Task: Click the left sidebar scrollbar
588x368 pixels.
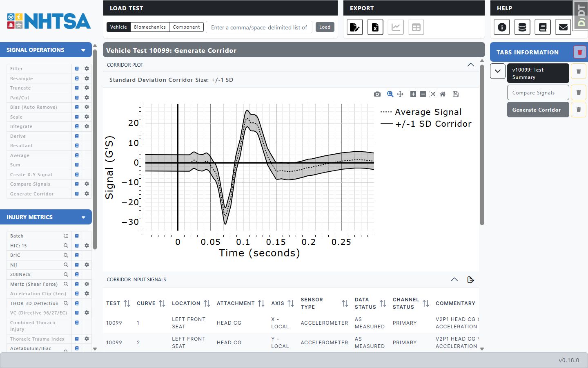Action: pos(95,149)
